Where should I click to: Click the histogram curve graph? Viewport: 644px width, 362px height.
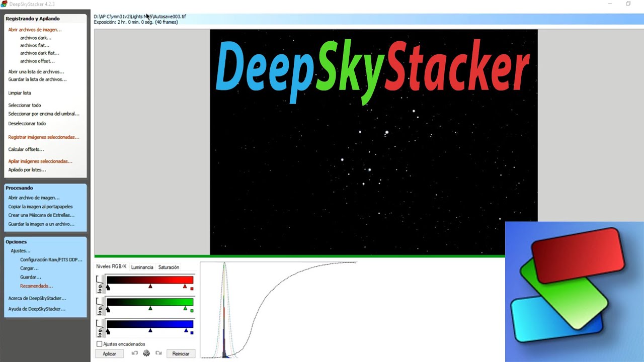(x=279, y=310)
